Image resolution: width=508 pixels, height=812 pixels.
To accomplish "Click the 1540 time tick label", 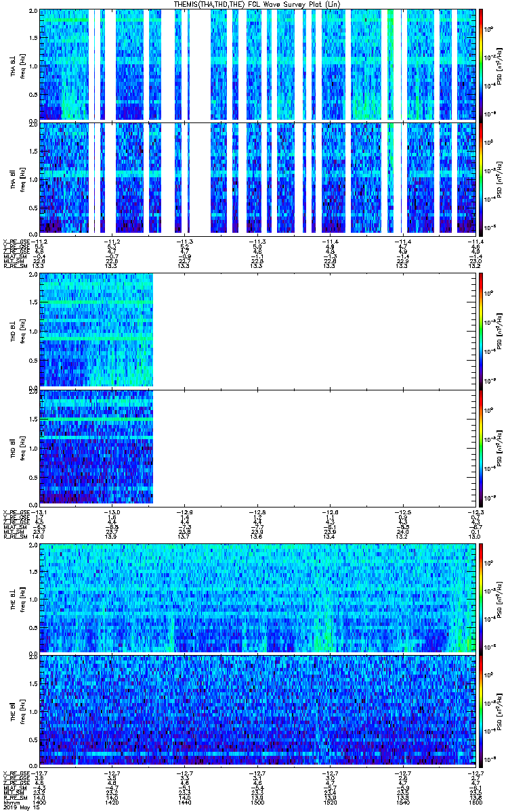I will point(404,803).
